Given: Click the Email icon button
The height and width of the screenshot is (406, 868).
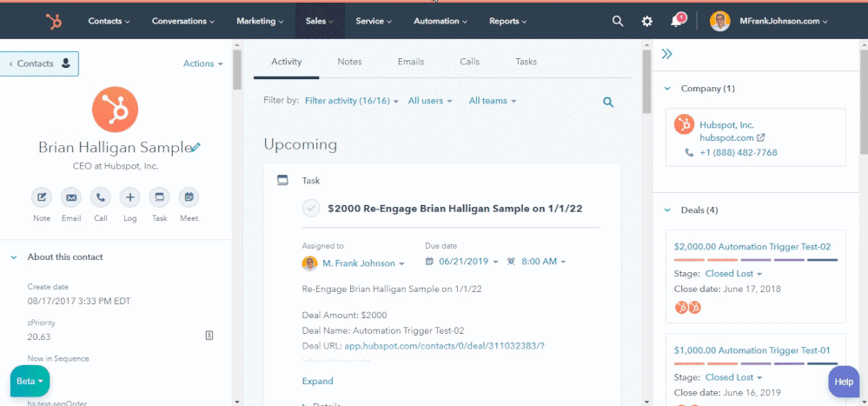Looking at the screenshot, I should pos(71,197).
